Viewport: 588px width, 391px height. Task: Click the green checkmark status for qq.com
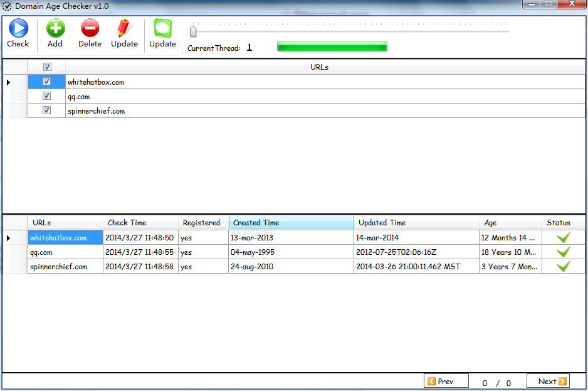[563, 252]
